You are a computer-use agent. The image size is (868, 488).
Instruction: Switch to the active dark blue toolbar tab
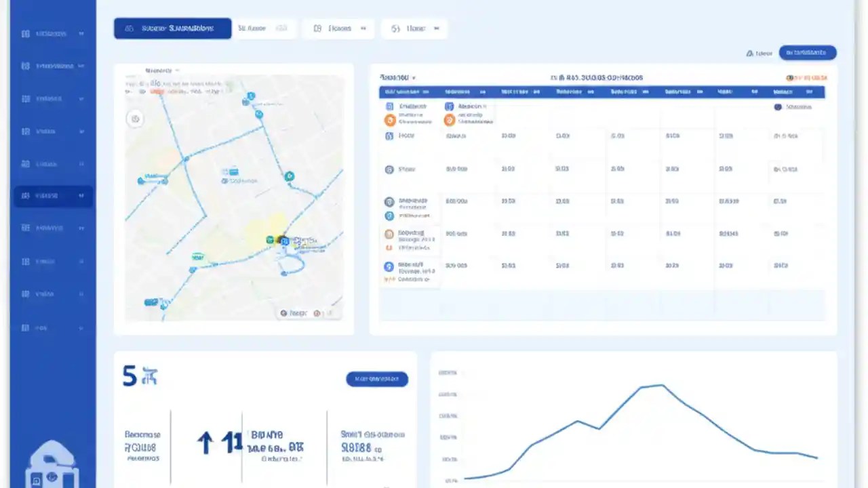click(x=172, y=28)
